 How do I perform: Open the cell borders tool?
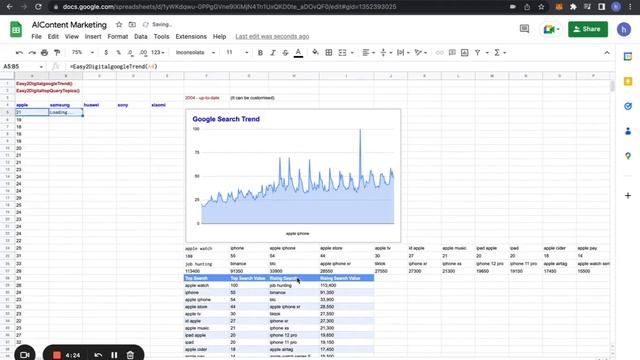(x=329, y=53)
